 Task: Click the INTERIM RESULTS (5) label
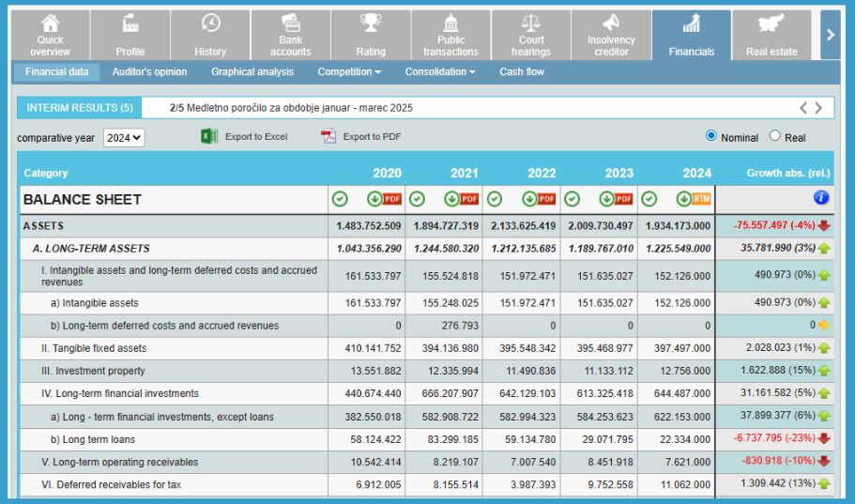[x=80, y=108]
